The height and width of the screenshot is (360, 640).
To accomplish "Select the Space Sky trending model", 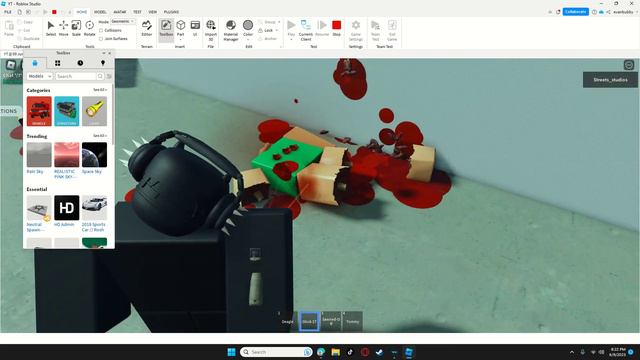I will [94, 155].
